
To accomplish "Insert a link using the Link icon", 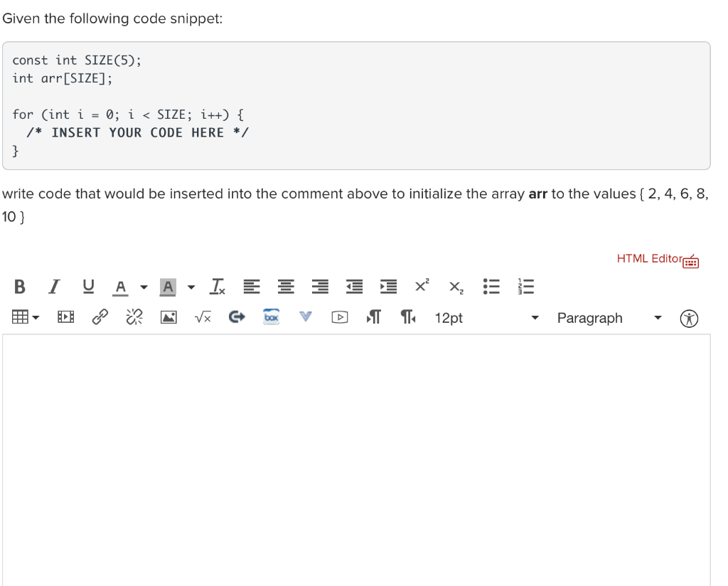I will (100, 317).
